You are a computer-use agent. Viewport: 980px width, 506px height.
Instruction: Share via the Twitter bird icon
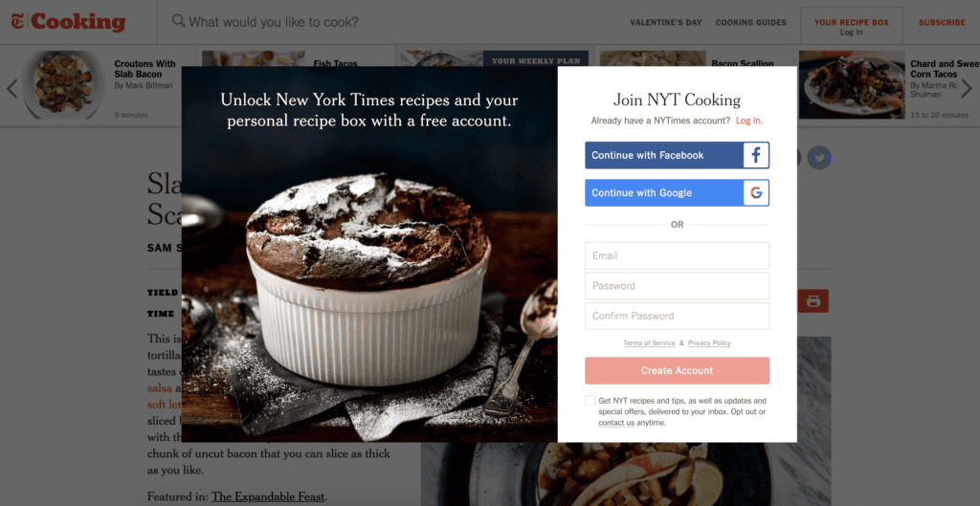point(819,158)
